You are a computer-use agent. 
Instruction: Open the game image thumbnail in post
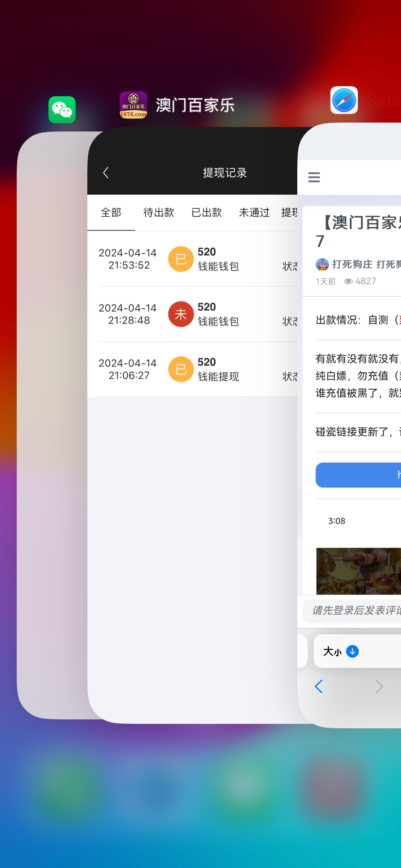(358, 571)
